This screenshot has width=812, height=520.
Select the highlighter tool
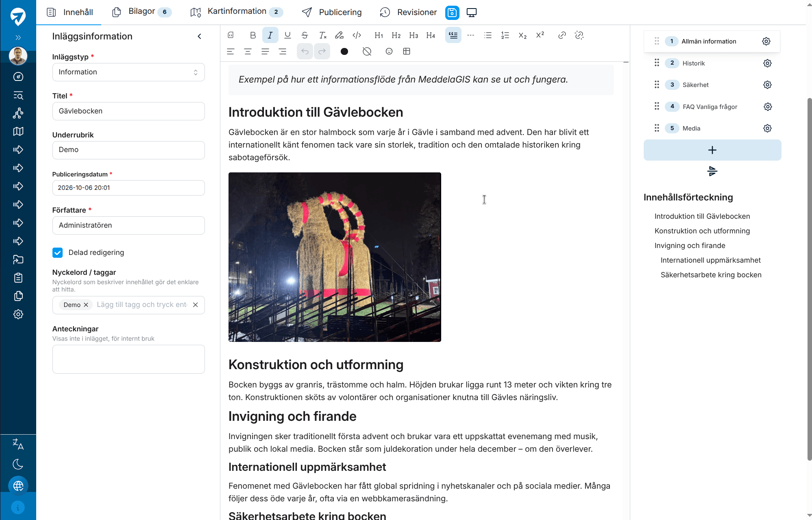pyautogui.click(x=339, y=35)
